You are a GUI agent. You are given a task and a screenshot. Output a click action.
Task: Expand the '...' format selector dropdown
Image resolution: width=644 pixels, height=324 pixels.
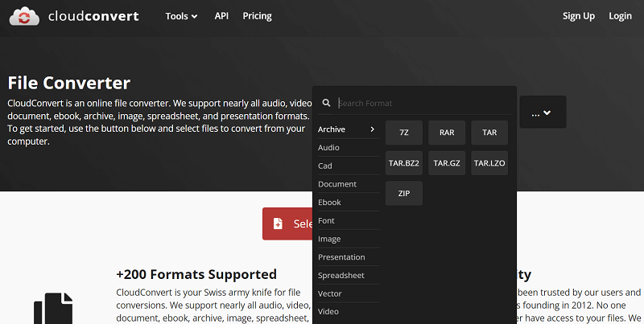[542, 113]
